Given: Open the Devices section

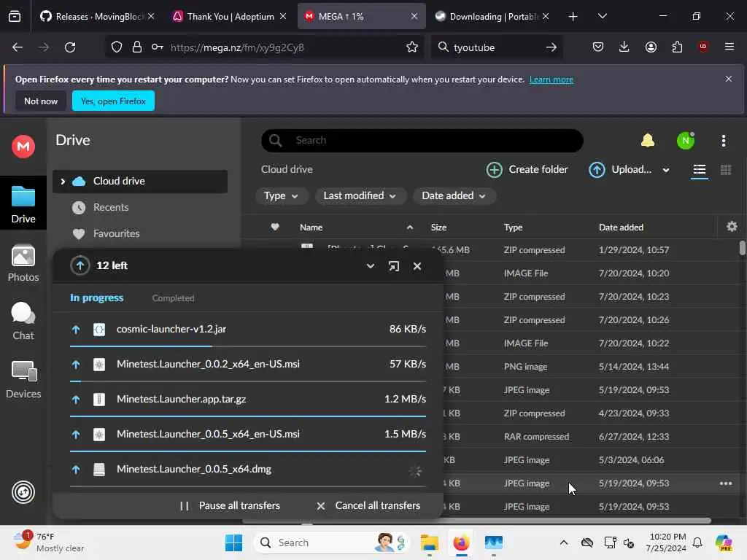Looking at the screenshot, I should (23, 379).
